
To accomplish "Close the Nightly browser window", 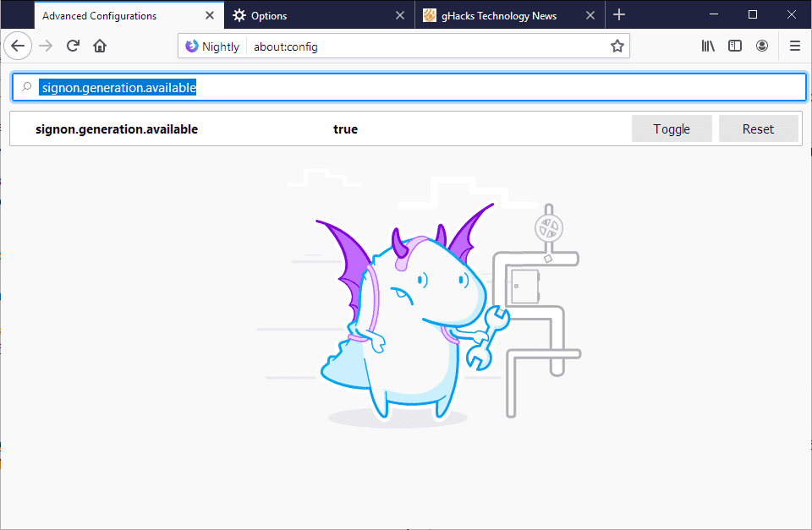I will coord(792,14).
